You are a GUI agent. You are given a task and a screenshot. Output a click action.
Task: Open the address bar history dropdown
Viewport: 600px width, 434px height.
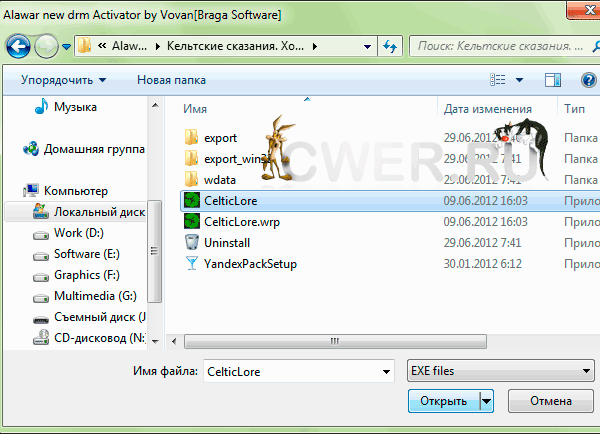pyautogui.click(x=367, y=47)
